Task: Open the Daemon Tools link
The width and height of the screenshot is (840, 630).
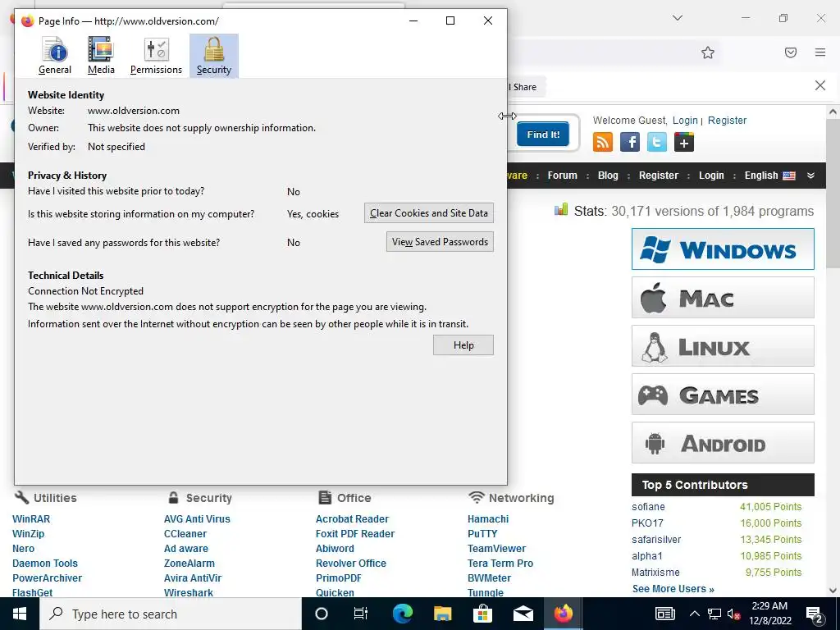Action: 45,563
